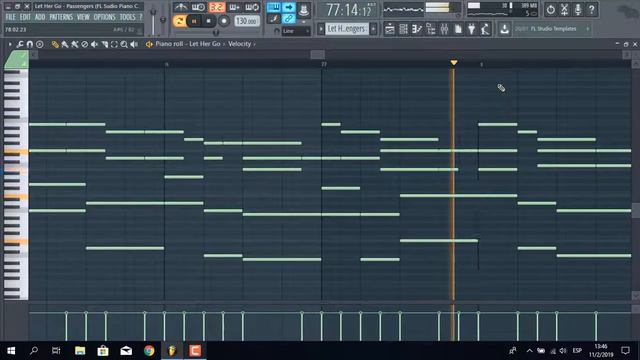Open the TOOLS menu

coord(127,17)
